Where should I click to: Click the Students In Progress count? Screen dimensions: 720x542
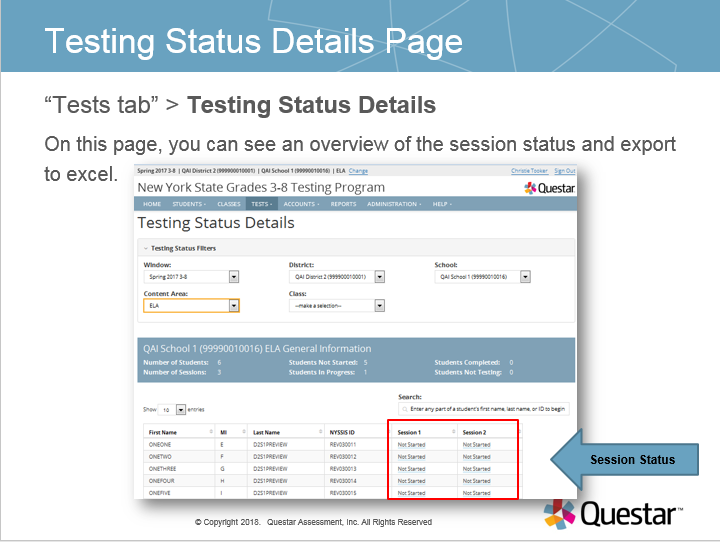[366, 373]
